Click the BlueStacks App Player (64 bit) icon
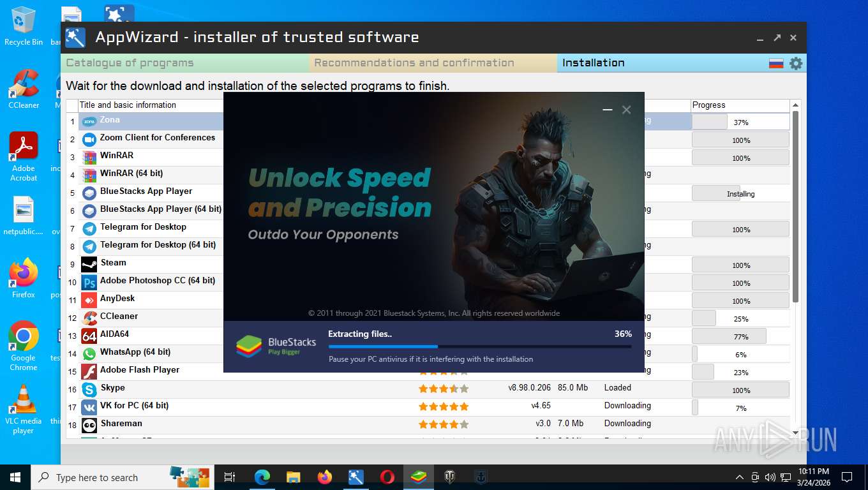 tap(89, 211)
